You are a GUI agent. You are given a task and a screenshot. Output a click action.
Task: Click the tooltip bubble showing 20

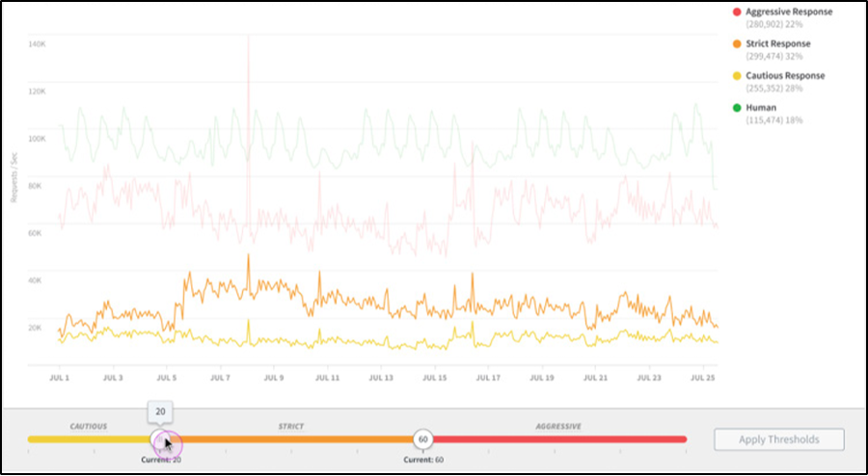[x=160, y=412]
